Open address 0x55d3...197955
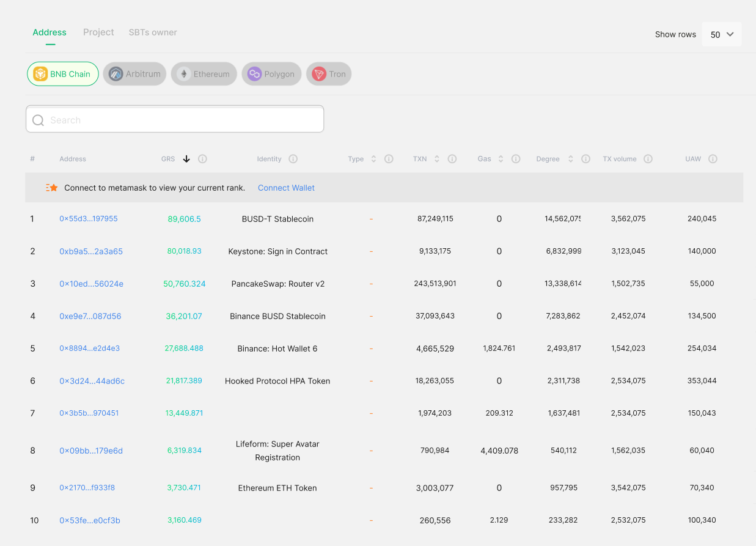The width and height of the screenshot is (756, 546). click(89, 219)
